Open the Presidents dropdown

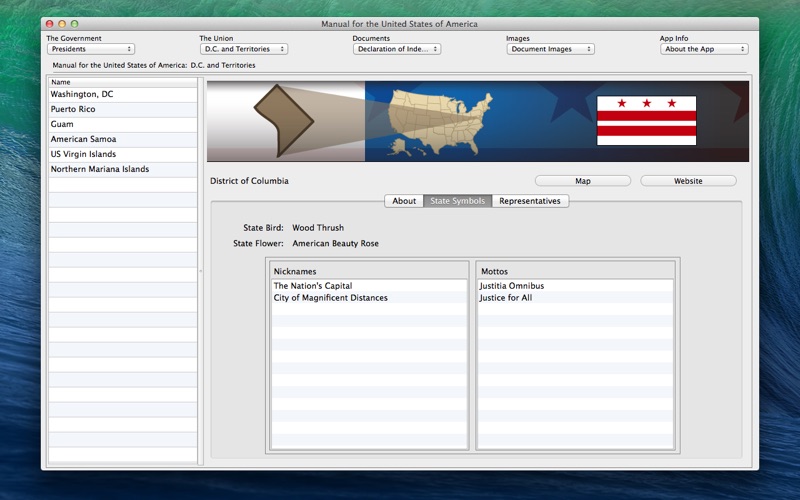pyautogui.click(x=91, y=49)
